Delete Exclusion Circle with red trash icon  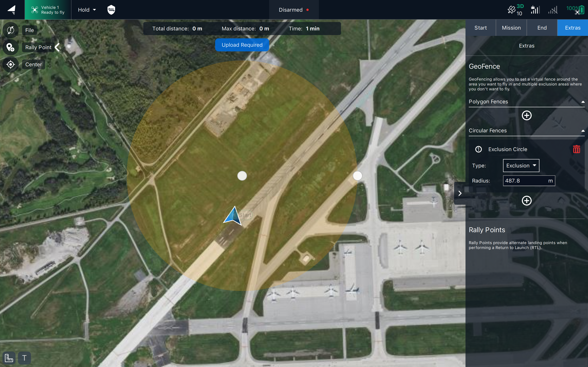coord(576,149)
